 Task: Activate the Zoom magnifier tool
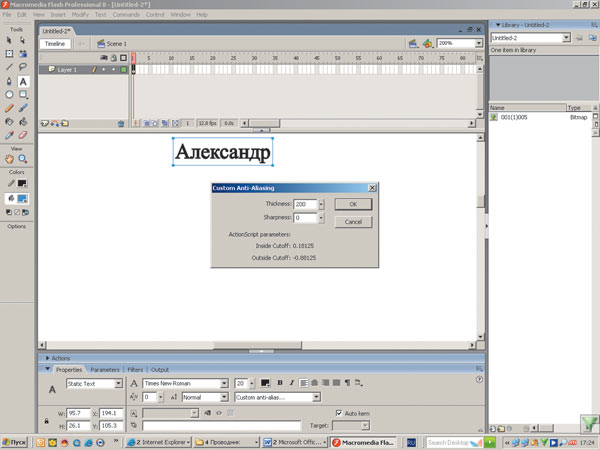pyautogui.click(x=23, y=159)
